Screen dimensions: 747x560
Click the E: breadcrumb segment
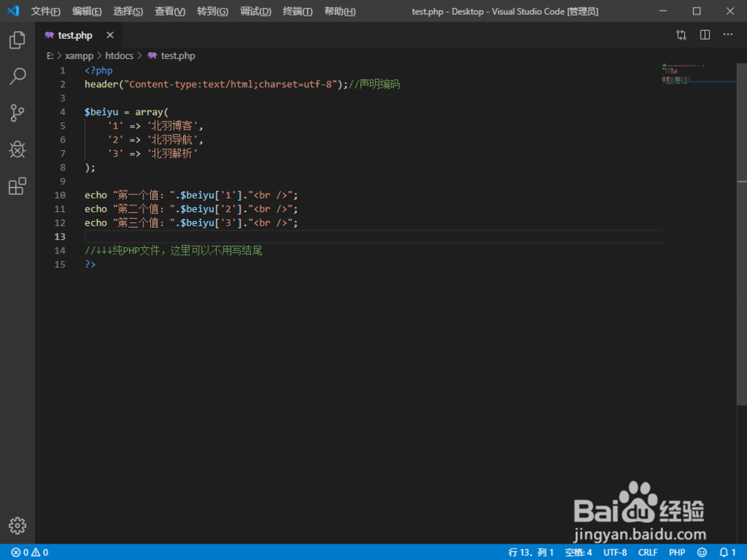(49, 56)
